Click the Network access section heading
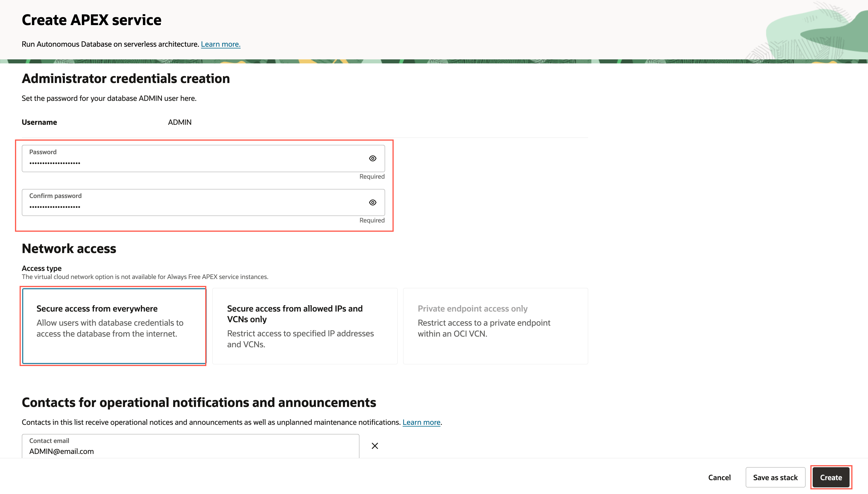The image size is (868, 494). tap(69, 249)
